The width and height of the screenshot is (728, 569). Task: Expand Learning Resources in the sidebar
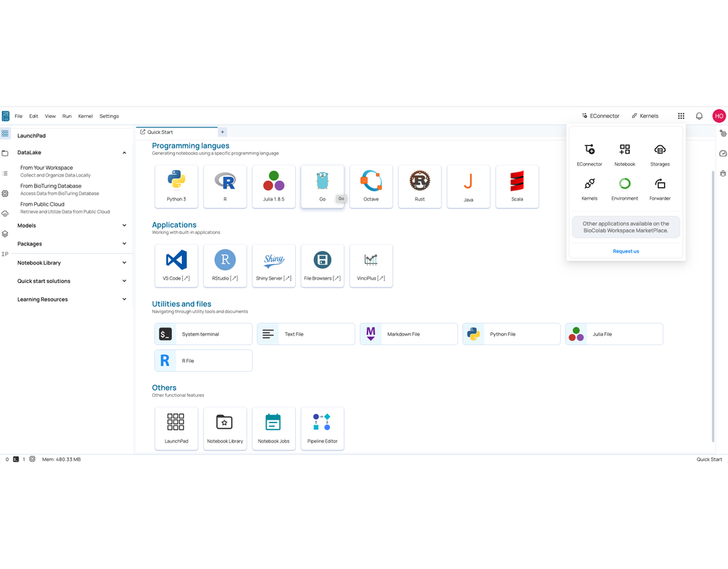[124, 299]
